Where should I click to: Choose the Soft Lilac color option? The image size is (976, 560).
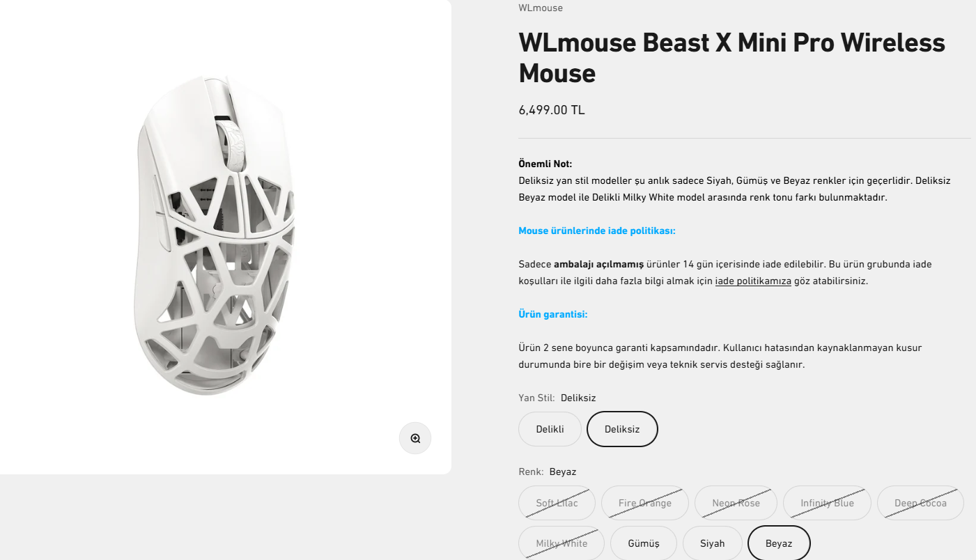click(557, 503)
